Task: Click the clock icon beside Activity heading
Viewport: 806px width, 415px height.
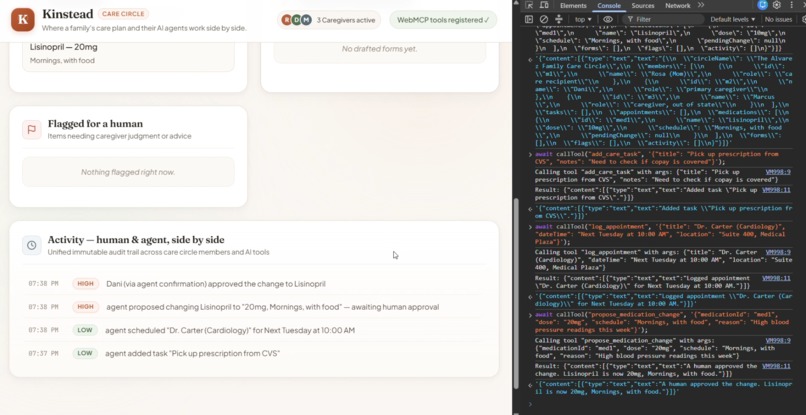Action: point(31,245)
